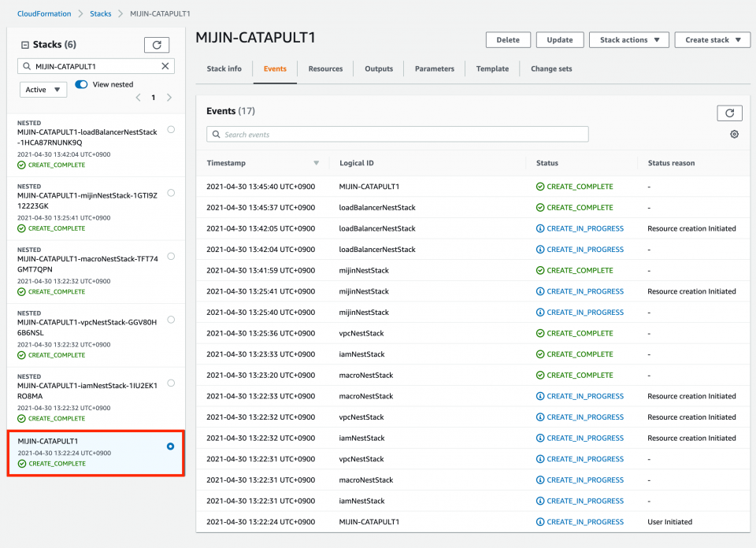Open MIJIN-CATAPULT1-loadBalancerNestStack stack entry
Screen dimensions: 756x548
point(87,137)
